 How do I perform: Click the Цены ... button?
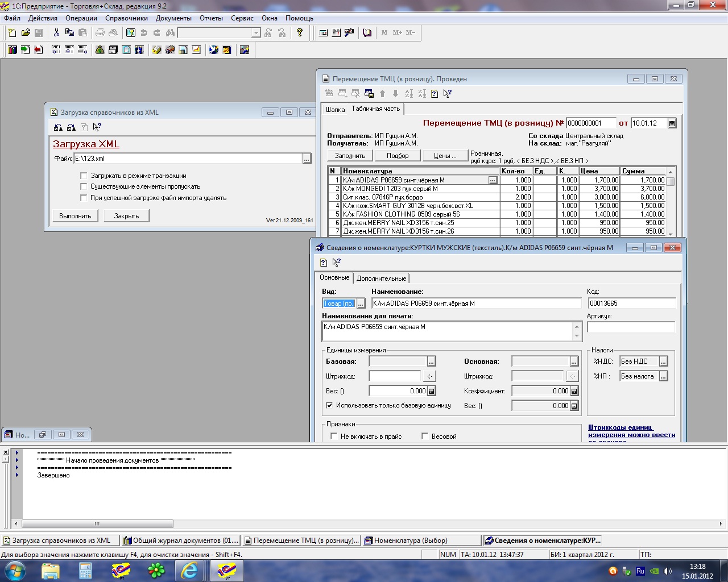coord(445,156)
